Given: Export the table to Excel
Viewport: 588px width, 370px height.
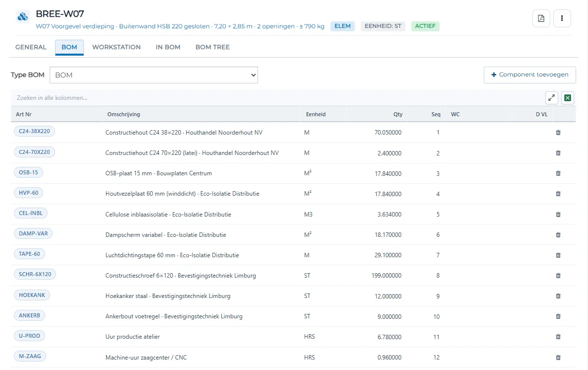Looking at the screenshot, I should [x=568, y=98].
